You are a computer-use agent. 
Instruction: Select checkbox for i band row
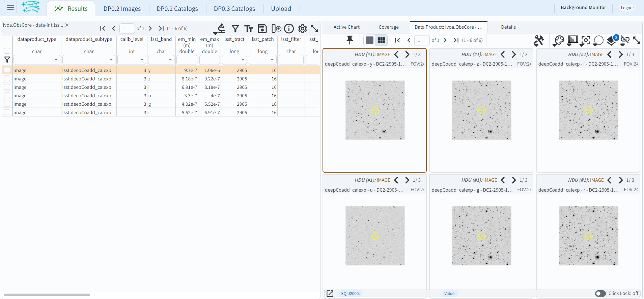(7, 87)
